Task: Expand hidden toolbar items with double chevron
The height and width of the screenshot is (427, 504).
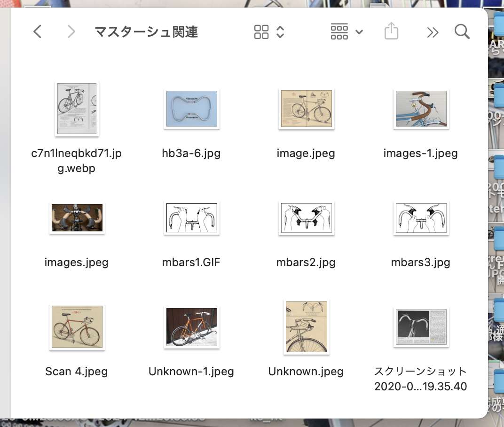Action: tap(432, 32)
